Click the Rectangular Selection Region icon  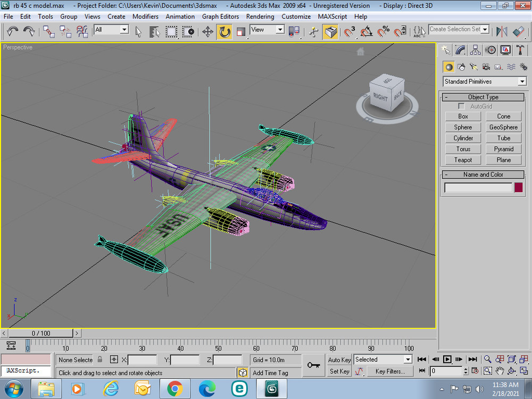click(x=171, y=31)
